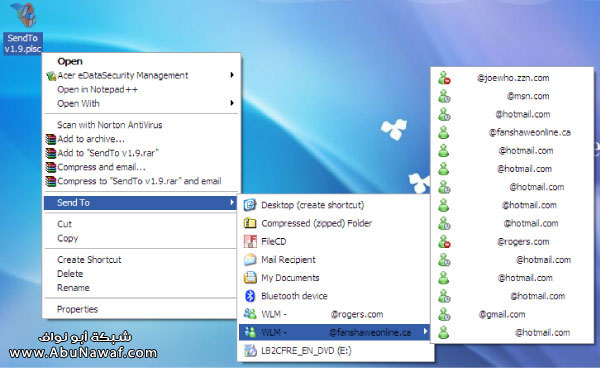This screenshot has height=368, width=600.
Task: Choose Open in Notepad++
Action: 97,90
